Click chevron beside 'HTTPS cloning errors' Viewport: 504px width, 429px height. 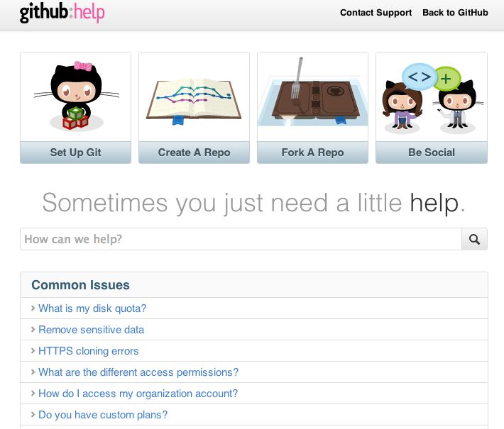coord(33,351)
